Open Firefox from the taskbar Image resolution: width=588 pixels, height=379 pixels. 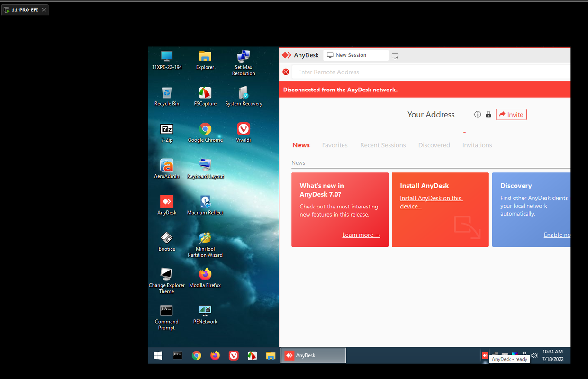coord(215,355)
